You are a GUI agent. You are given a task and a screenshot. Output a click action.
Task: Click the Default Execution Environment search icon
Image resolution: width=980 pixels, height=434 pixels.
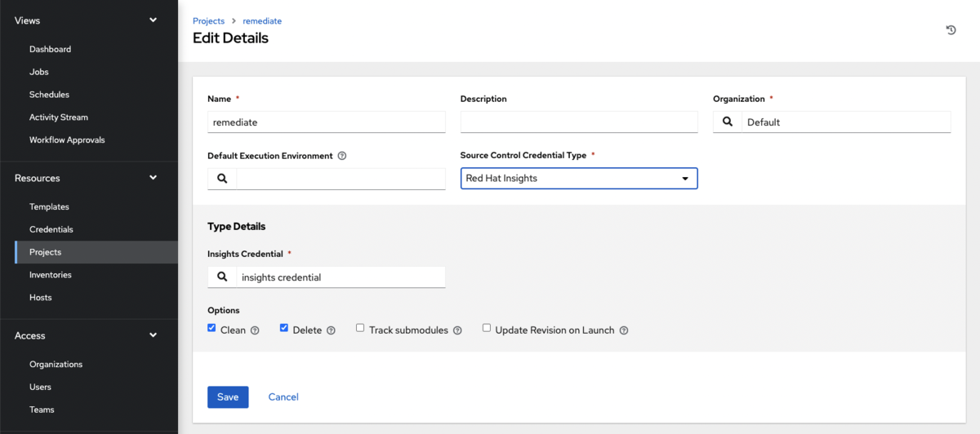coord(222,179)
